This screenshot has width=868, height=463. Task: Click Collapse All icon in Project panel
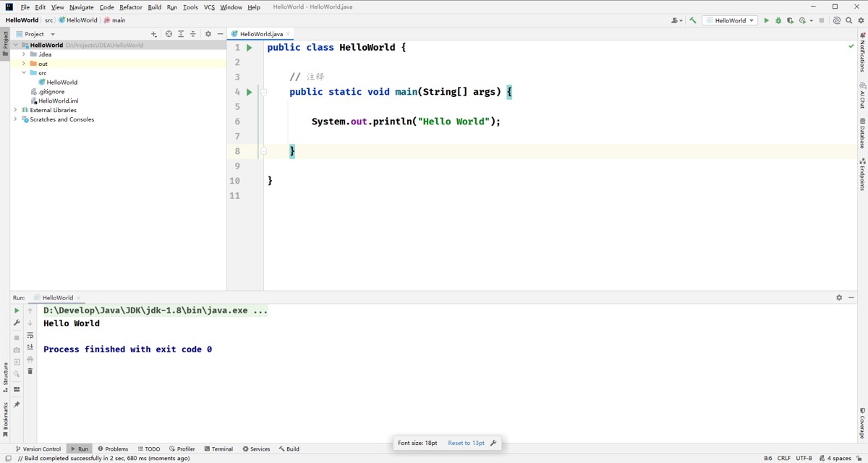[x=192, y=34]
